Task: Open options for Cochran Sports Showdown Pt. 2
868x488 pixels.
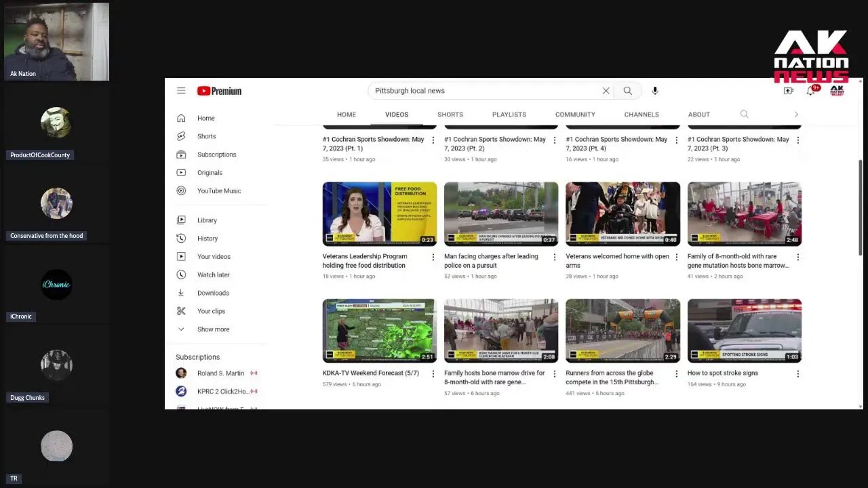Action: [x=555, y=140]
